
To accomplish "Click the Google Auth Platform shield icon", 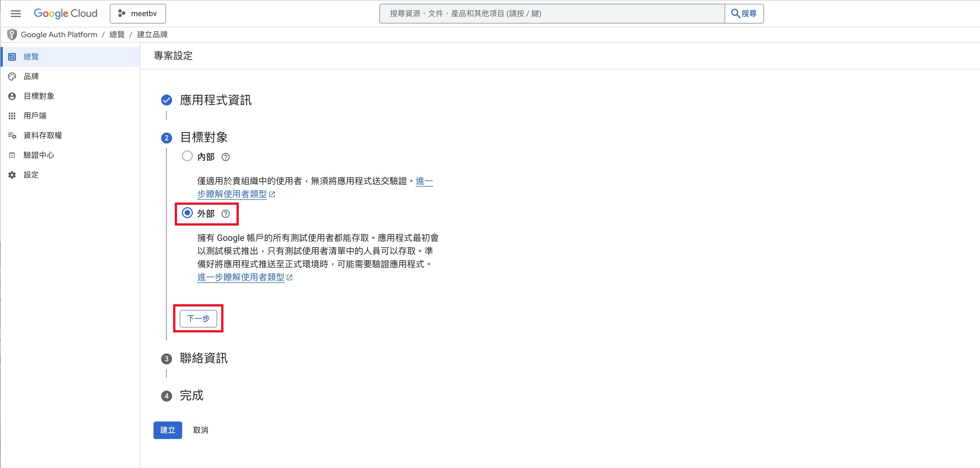I will pyautogui.click(x=12, y=35).
